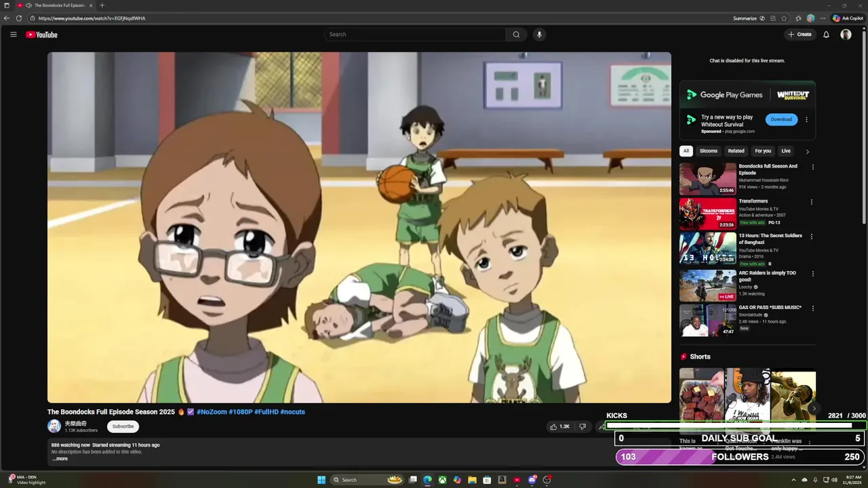Open the Edge tab actions menu icon

[x=7, y=5]
